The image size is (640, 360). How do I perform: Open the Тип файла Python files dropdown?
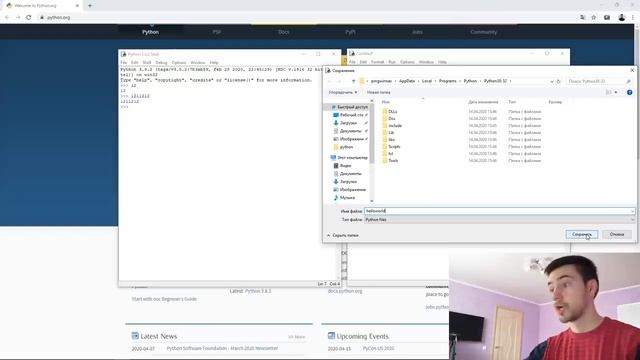pyautogui.click(x=500, y=220)
